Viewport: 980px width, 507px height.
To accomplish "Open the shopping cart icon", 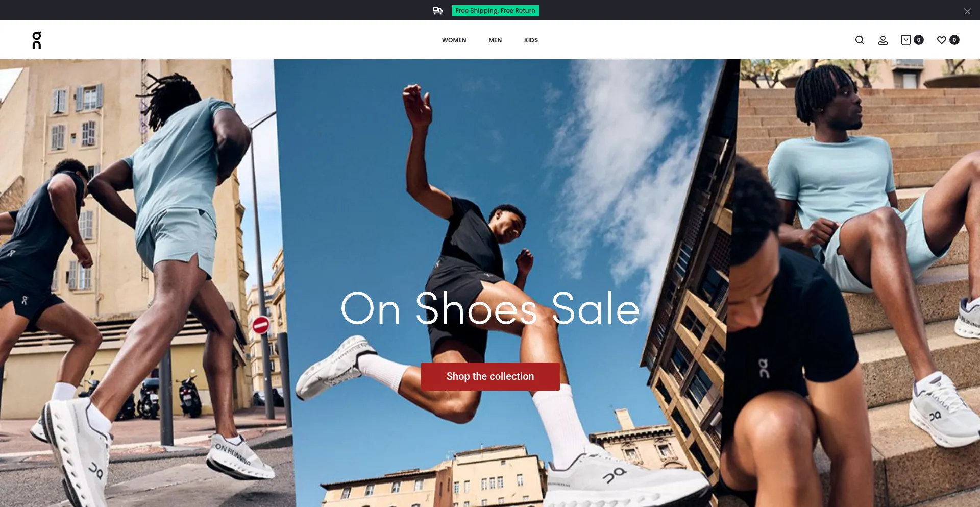I will (x=906, y=40).
